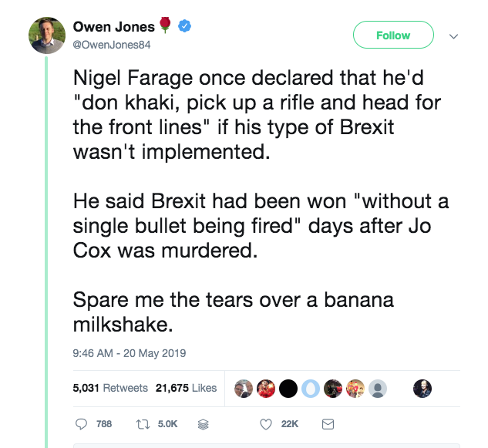Click the solid black circle liker avatar
Image resolution: width=488 pixels, height=448 pixels.
click(x=288, y=388)
